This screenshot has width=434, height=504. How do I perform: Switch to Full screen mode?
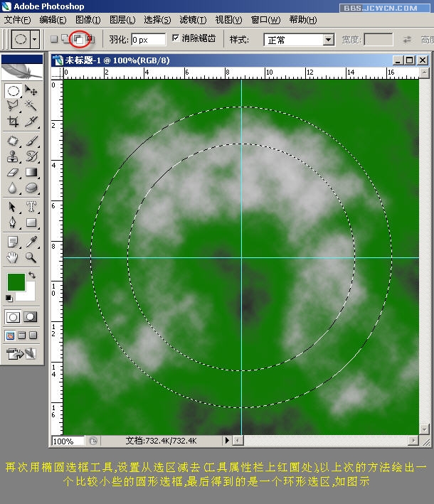[x=33, y=336]
